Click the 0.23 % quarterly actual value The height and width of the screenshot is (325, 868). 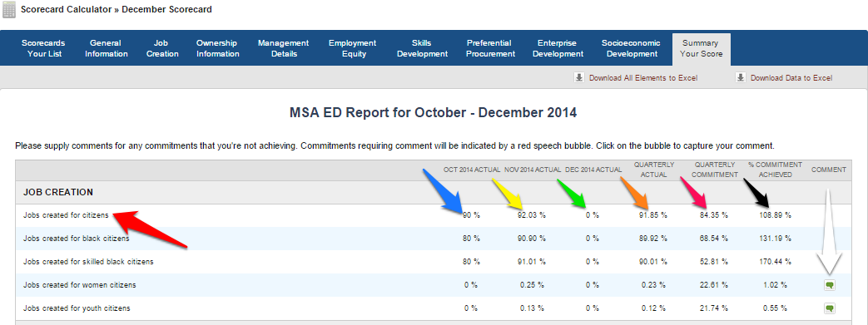(654, 285)
